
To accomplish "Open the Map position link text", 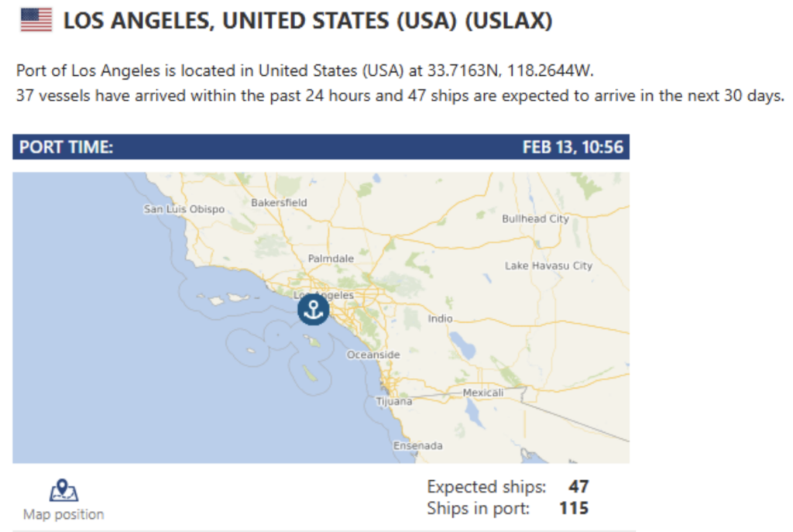I will 64,514.
